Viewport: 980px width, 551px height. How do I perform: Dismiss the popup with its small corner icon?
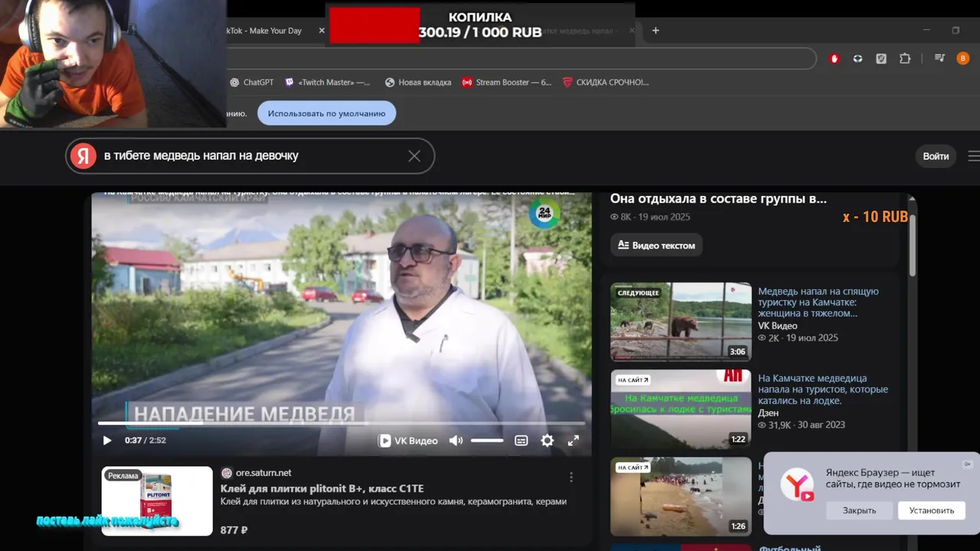point(967,464)
